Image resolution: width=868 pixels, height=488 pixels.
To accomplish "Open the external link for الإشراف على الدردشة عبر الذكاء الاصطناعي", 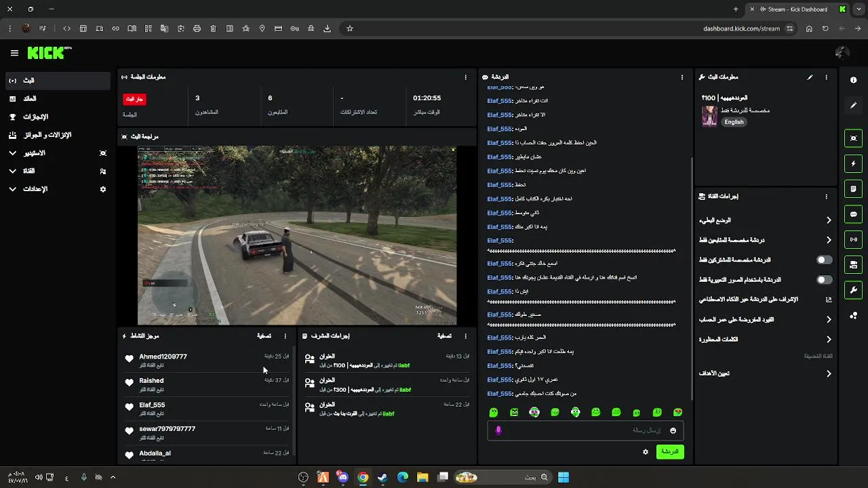I will click(828, 300).
